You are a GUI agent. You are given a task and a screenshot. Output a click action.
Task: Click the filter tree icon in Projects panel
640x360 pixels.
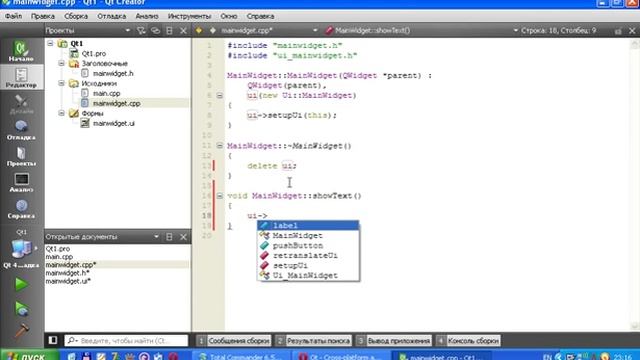(x=141, y=31)
